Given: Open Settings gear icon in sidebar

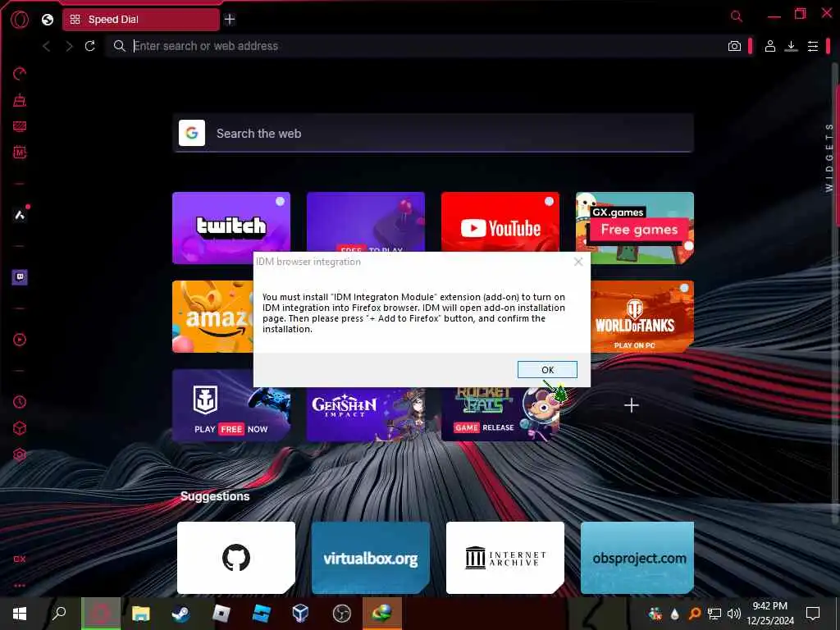Looking at the screenshot, I should (20, 454).
